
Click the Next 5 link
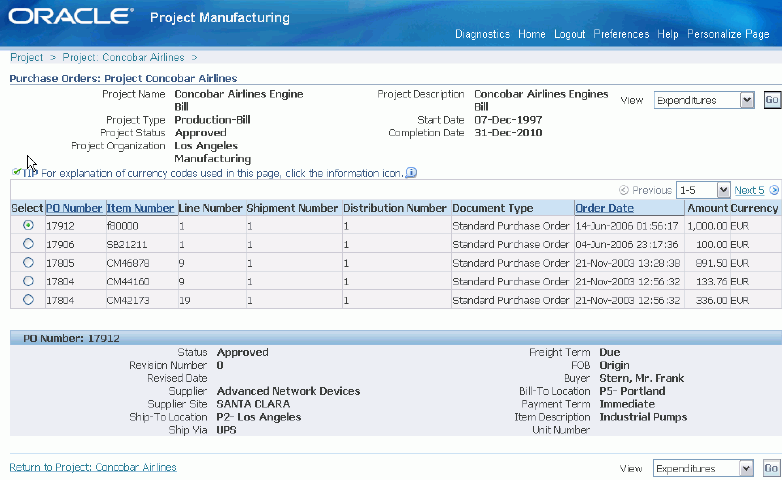click(x=749, y=190)
